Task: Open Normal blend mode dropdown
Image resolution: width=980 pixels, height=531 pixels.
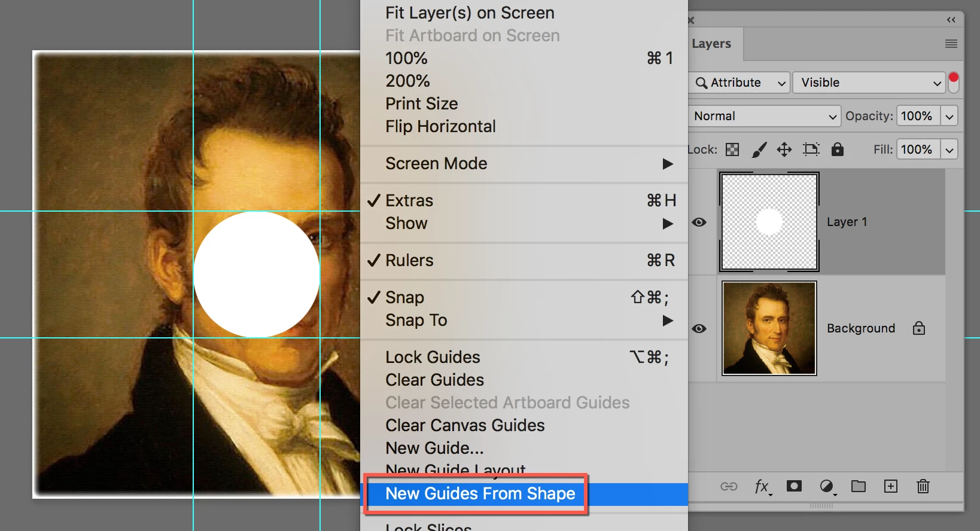Action: click(765, 116)
